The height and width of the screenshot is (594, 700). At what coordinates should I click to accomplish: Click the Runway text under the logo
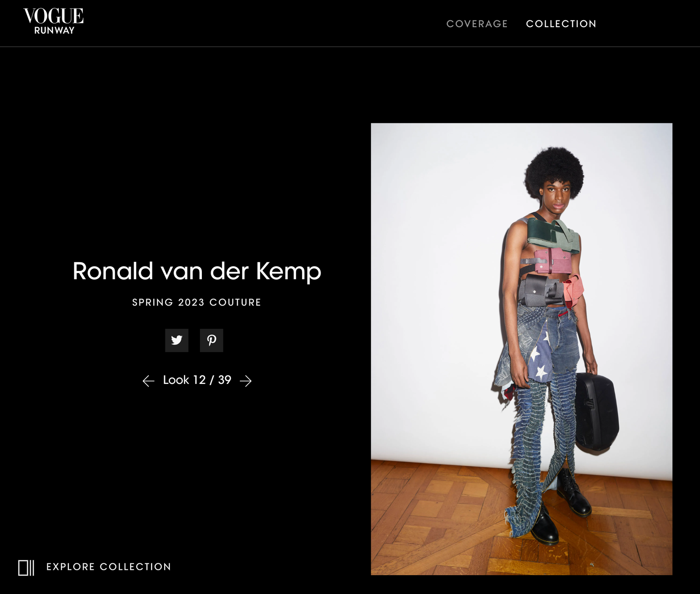(x=54, y=31)
